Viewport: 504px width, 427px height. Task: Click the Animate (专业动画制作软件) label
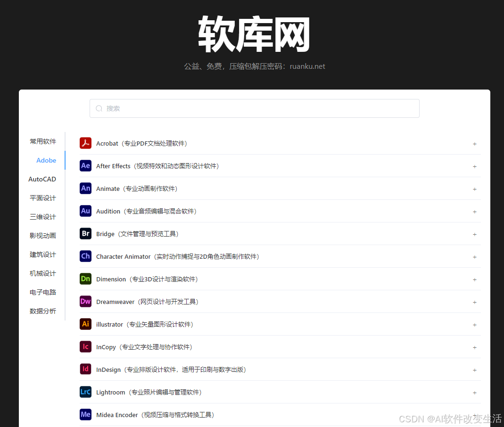tap(137, 189)
